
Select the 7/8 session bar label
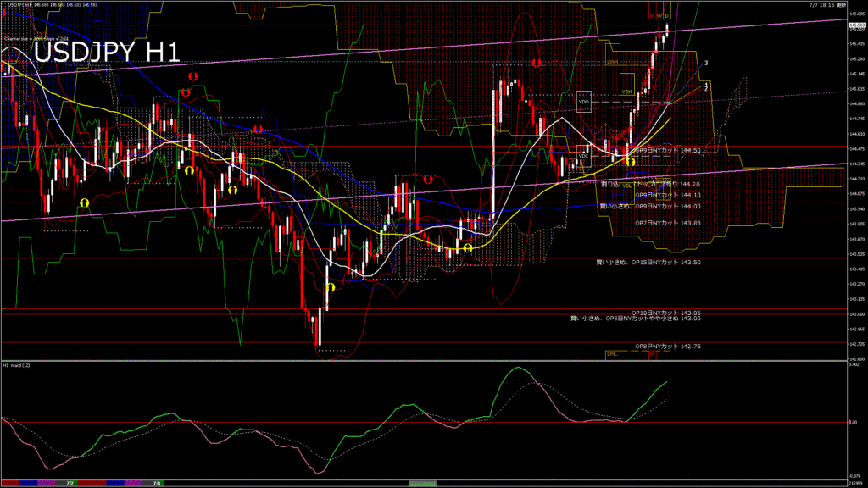point(157,484)
